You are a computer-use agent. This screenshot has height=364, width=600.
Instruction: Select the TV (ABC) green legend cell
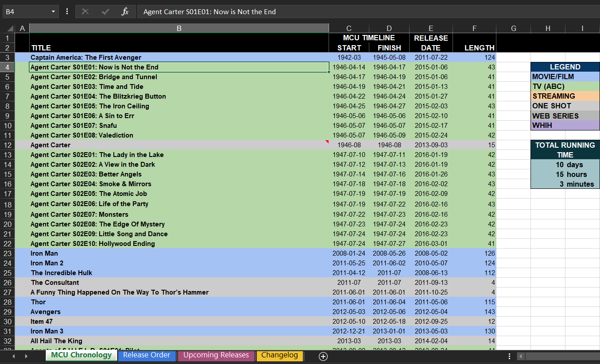(x=565, y=86)
